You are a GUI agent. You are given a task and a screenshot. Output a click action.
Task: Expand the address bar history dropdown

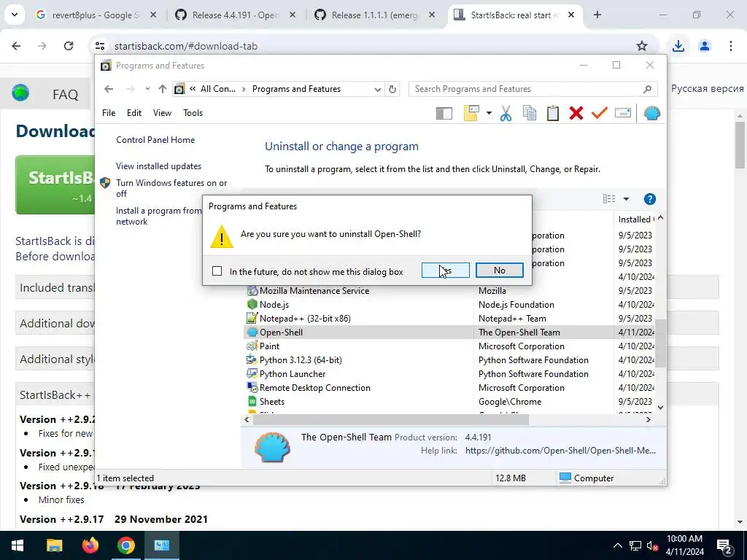(378, 89)
